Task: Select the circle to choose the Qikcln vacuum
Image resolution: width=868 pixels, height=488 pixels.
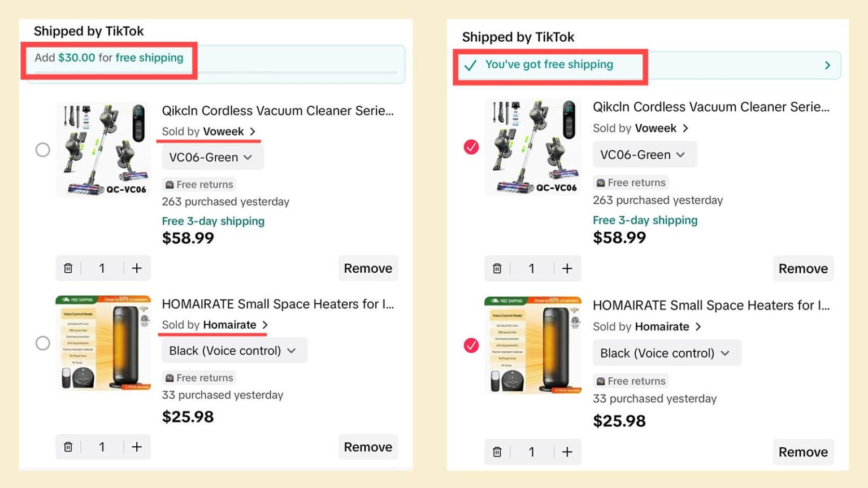Action: pyautogui.click(x=43, y=150)
